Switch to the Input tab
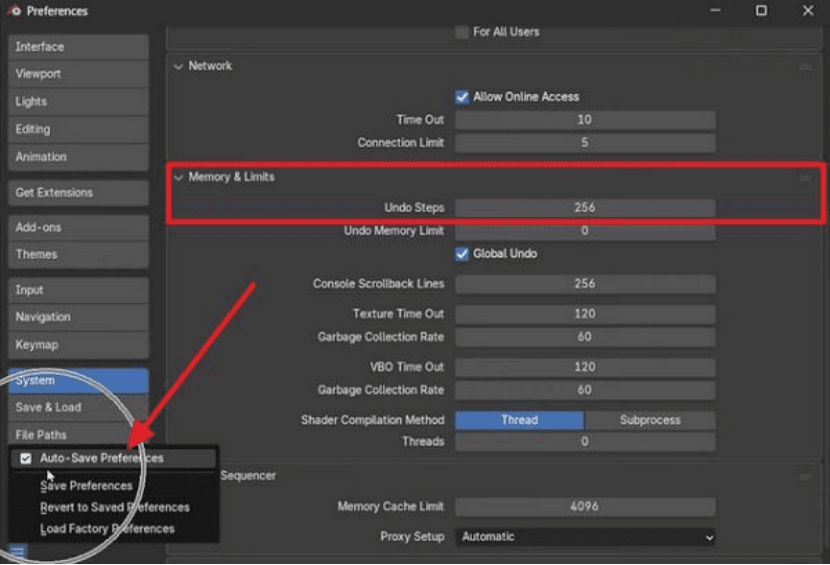 tap(78, 290)
